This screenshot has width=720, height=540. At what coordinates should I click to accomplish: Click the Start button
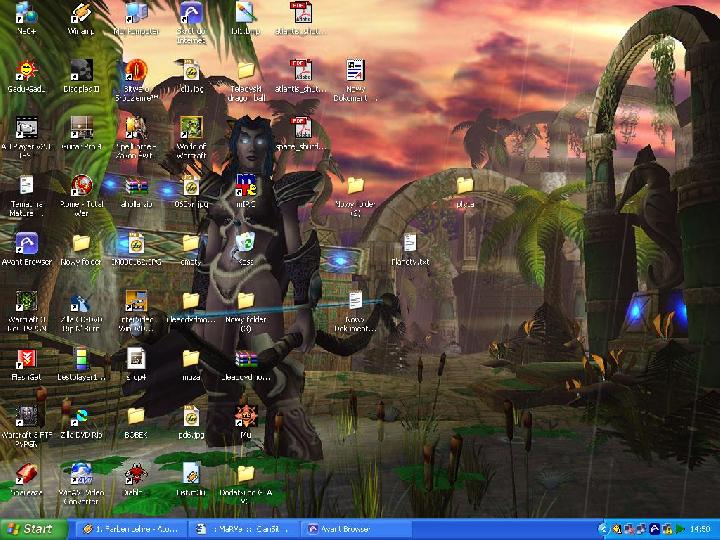pos(34,529)
